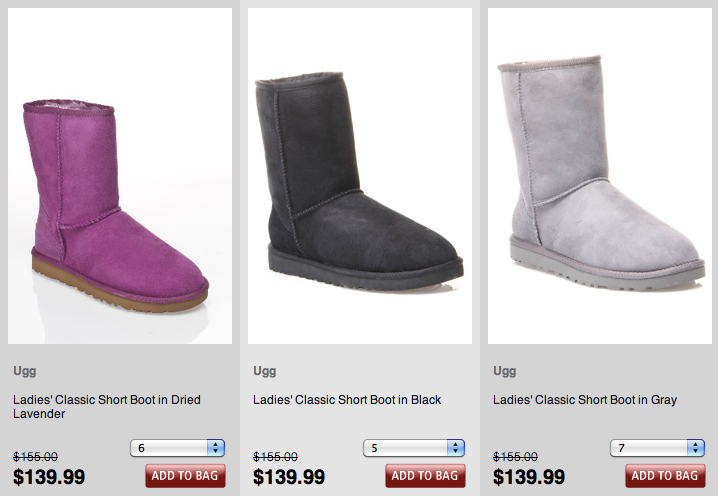Click stepper arrows on Black boot size selector
The width and height of the screenshot is (718, 496).
(456, 448)
